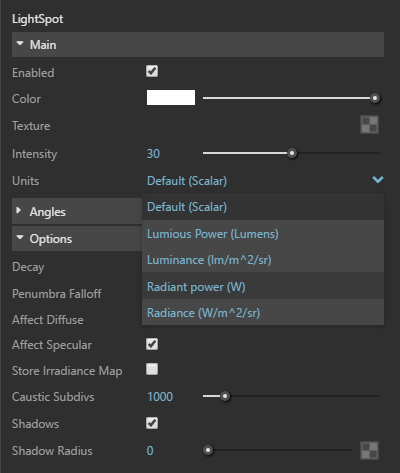Click the Intensity slider handle
The image size is (400, 473).
click(292, 153)
